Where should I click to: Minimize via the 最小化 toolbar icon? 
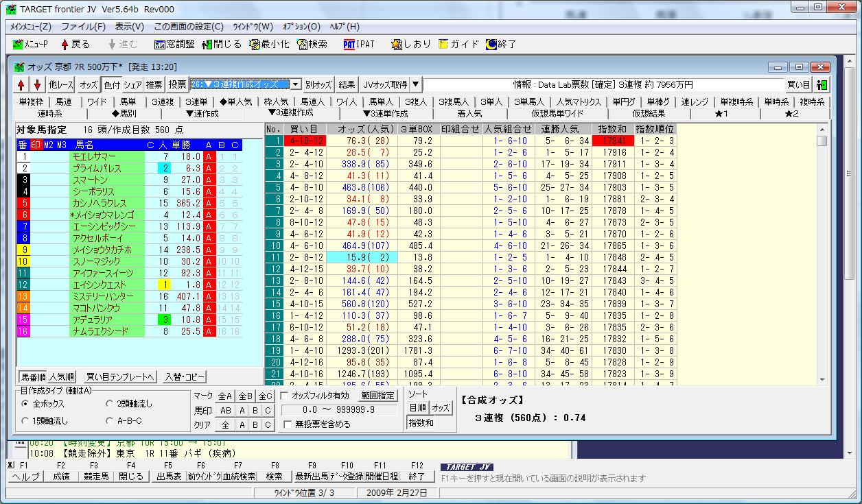click(270, 44)
